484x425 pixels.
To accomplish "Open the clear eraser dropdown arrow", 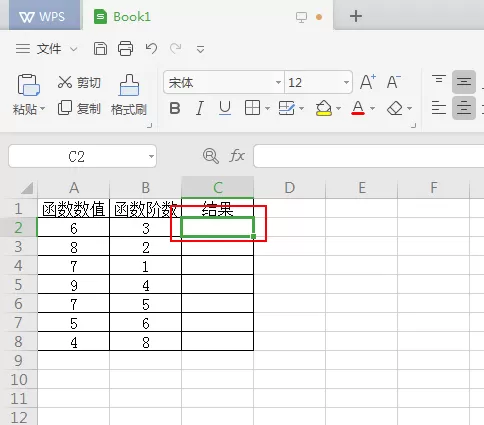I will click(x=410, y=108).
